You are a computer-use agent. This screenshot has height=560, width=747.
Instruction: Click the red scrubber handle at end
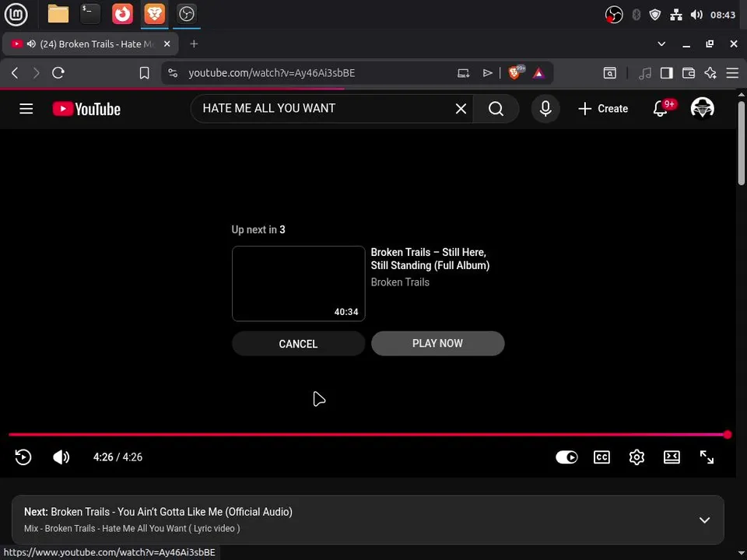click(727, 434)
